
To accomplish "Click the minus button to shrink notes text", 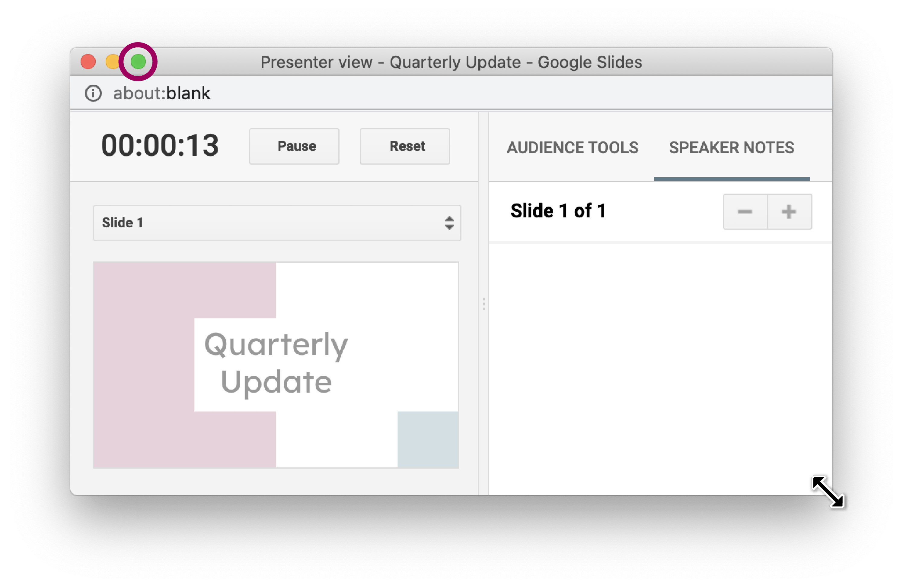I will (x=744, y=212).
